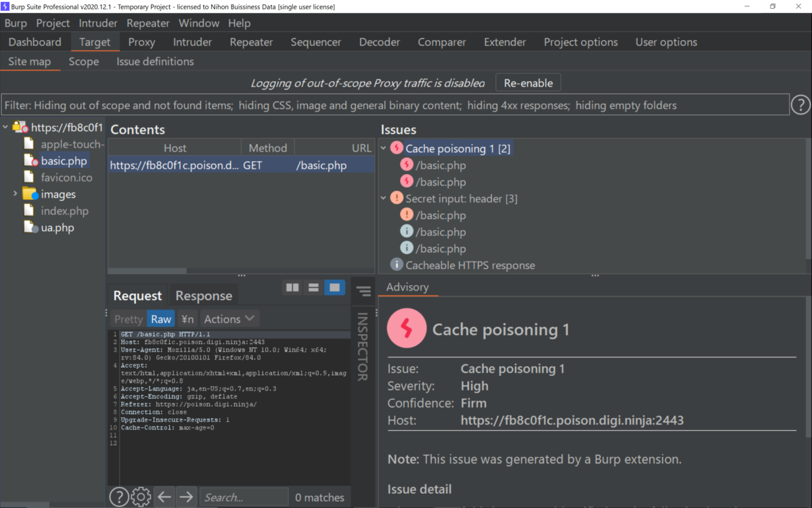Screen dimensions: 812x508
Task: Click the Cacheable HTTPS response info icon
Action: 397,266
